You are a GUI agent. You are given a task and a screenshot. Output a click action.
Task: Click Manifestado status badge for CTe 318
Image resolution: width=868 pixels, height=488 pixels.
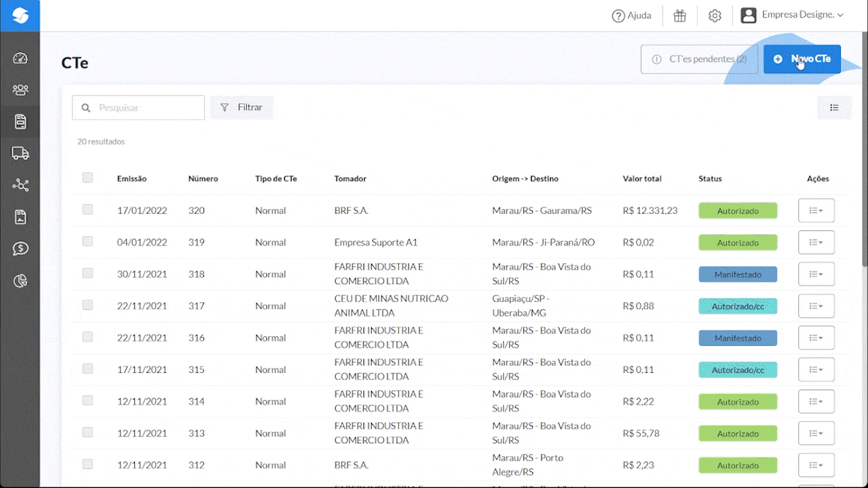[738, 274]
